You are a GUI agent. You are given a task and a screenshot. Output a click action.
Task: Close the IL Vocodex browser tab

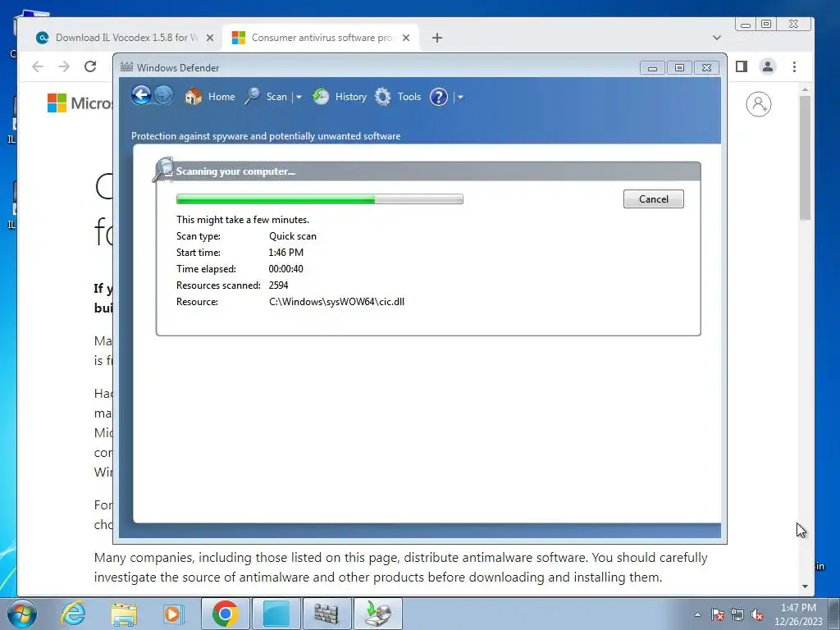coord(210,38)
